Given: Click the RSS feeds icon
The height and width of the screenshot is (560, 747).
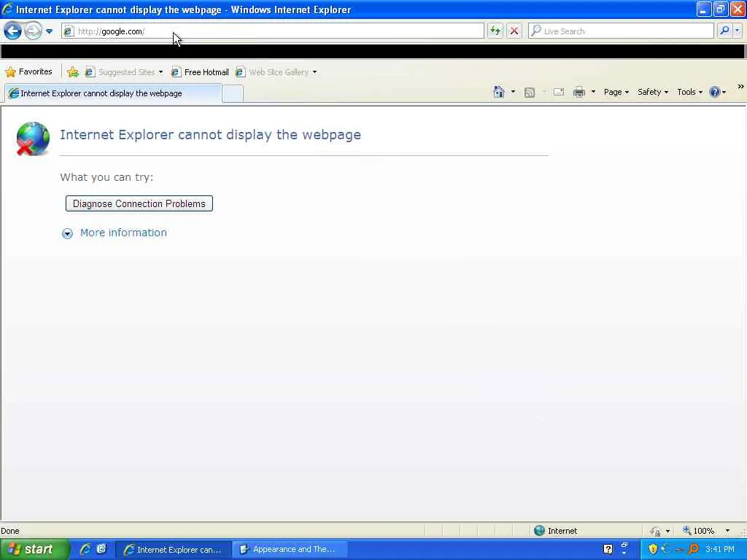Looking at the screenshot, I should click(530, 93).
